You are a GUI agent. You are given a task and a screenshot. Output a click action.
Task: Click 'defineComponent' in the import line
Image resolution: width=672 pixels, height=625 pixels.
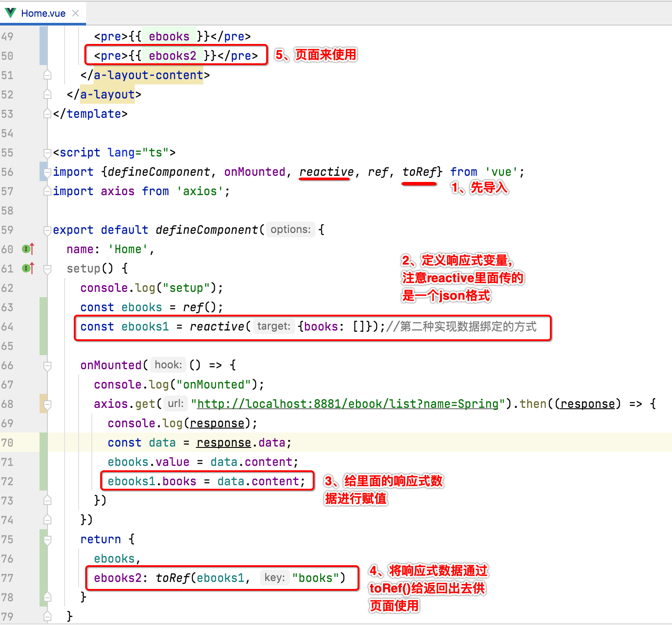pos(159,172)
